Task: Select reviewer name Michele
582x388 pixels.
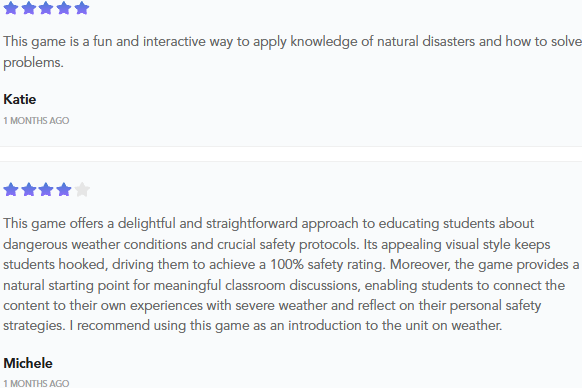Action: point(28,363)
